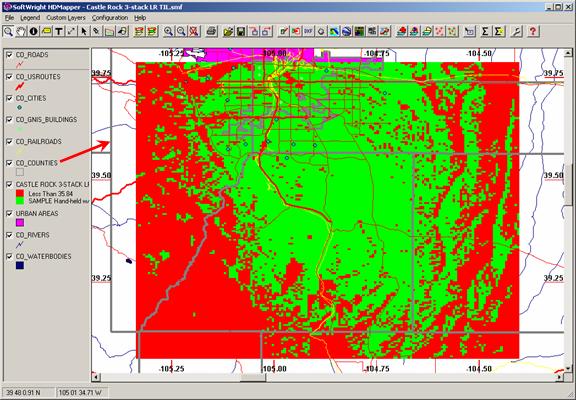Open the Custom Layers menu
This screenshot has width=576, height=400.
pyautogui.click(x=66, y=18)
